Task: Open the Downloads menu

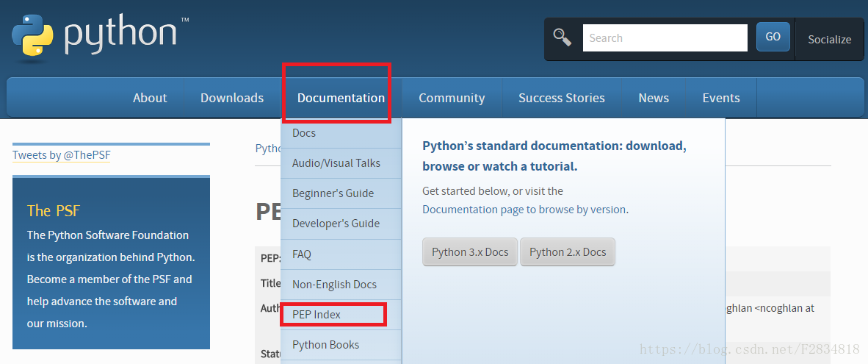Action: point(232,98)
